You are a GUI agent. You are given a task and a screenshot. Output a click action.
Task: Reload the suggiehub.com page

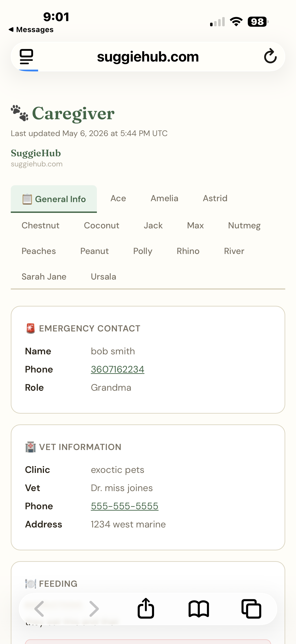pyautogui.click(x=270, y=56)
